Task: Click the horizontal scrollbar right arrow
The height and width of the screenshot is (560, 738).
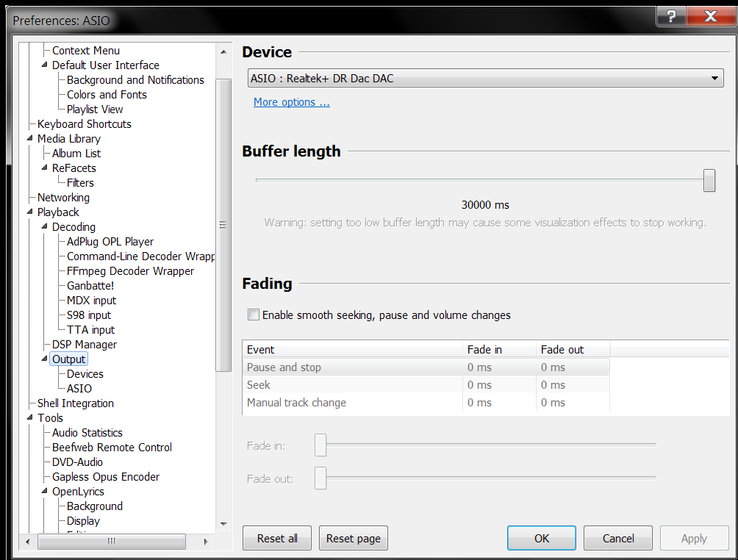Action: 209,542
